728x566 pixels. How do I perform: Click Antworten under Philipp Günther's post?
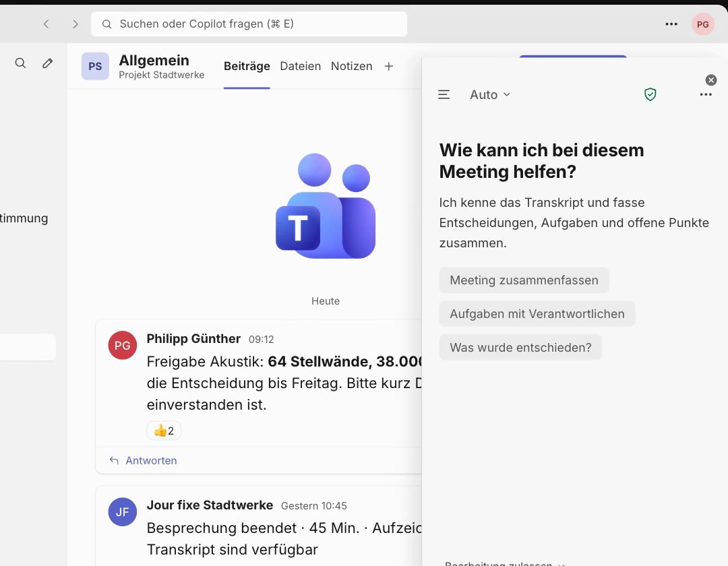143,461
